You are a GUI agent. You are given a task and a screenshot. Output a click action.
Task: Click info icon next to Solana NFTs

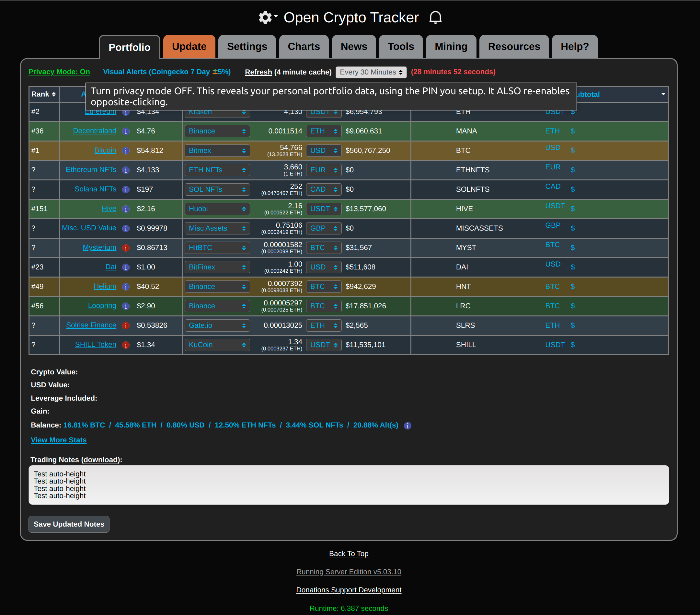coord(126,190)
